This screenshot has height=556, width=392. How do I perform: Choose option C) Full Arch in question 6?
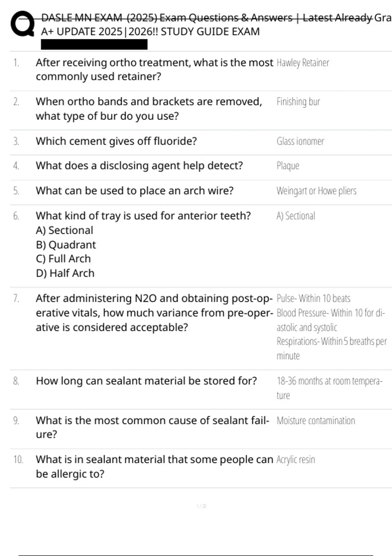(63, 259)
